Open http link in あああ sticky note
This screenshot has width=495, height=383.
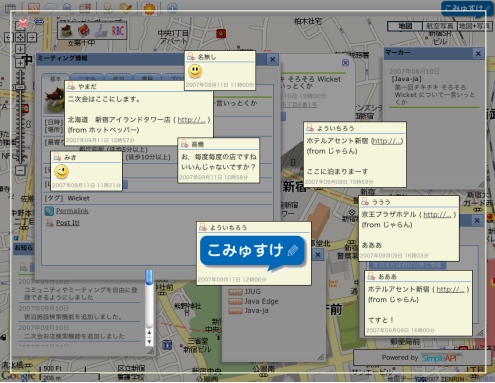[450, 289]
